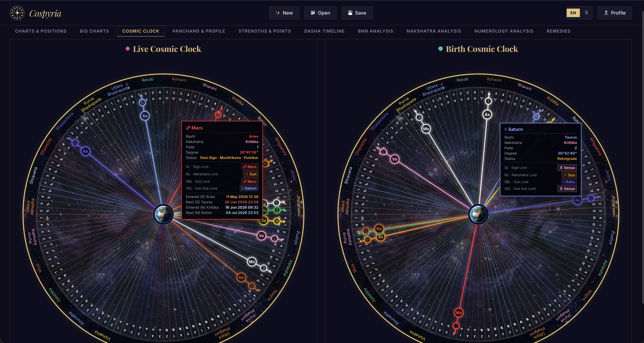Open the BNN Analysis tab

point(375,31)
